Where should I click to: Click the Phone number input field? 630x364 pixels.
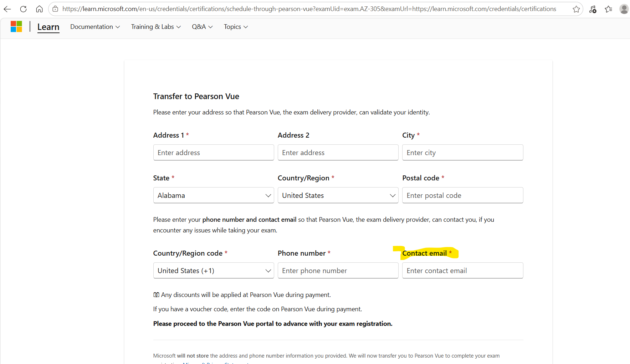[x=338, y=271]
